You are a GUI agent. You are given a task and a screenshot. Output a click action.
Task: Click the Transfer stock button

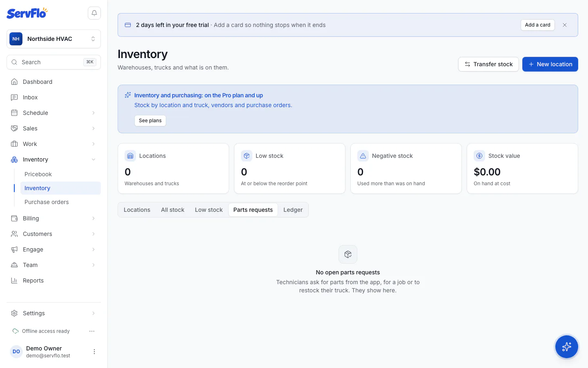click(488, 64)
